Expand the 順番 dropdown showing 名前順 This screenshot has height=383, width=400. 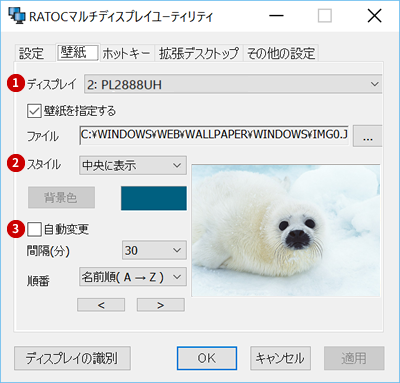(x=133, y=277)
